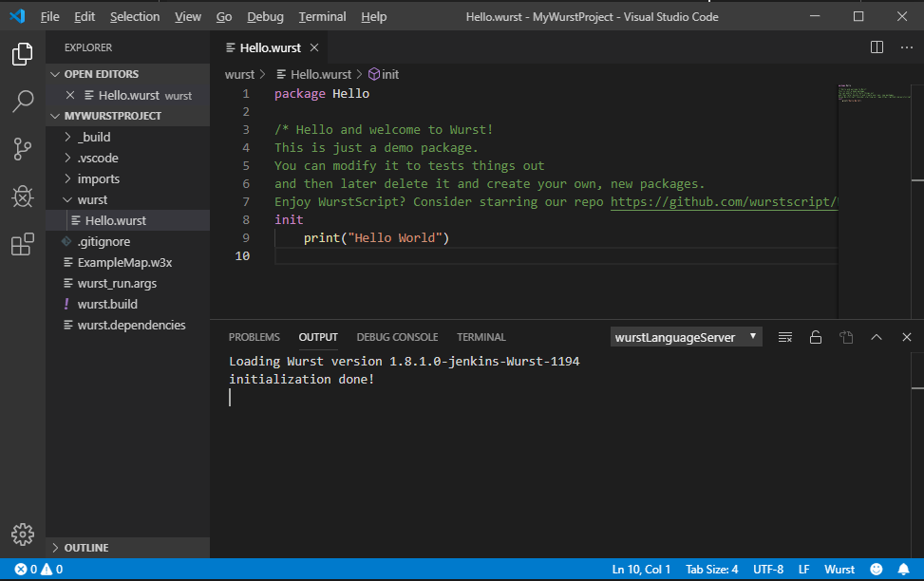924x581 pixels.
Task: Toggle output scroll lock icon
Action: (816, 337)
